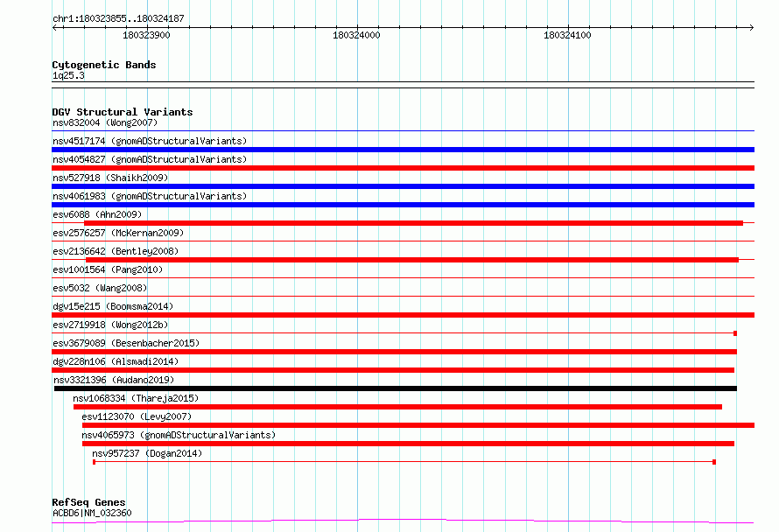Click the 180324000 ruler position

[356, 35]
